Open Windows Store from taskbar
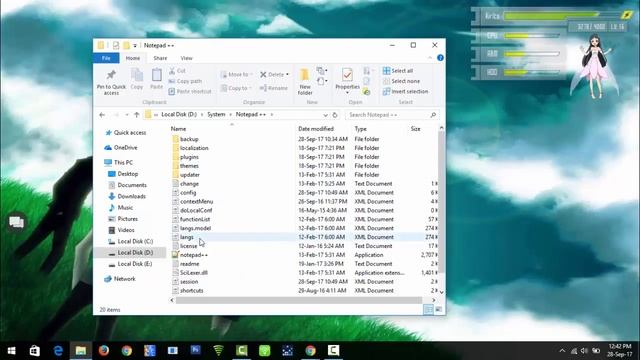 35,351
